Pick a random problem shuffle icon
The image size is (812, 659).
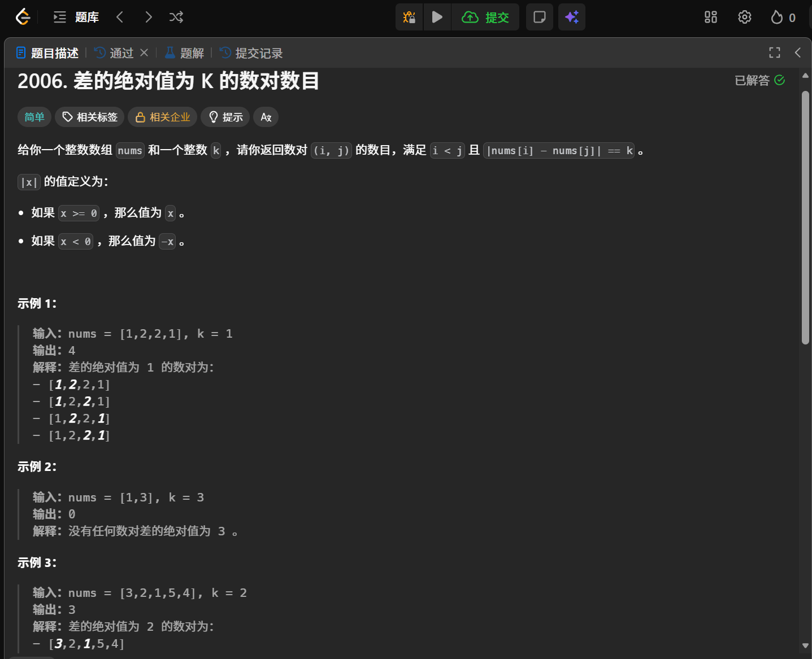176,18
